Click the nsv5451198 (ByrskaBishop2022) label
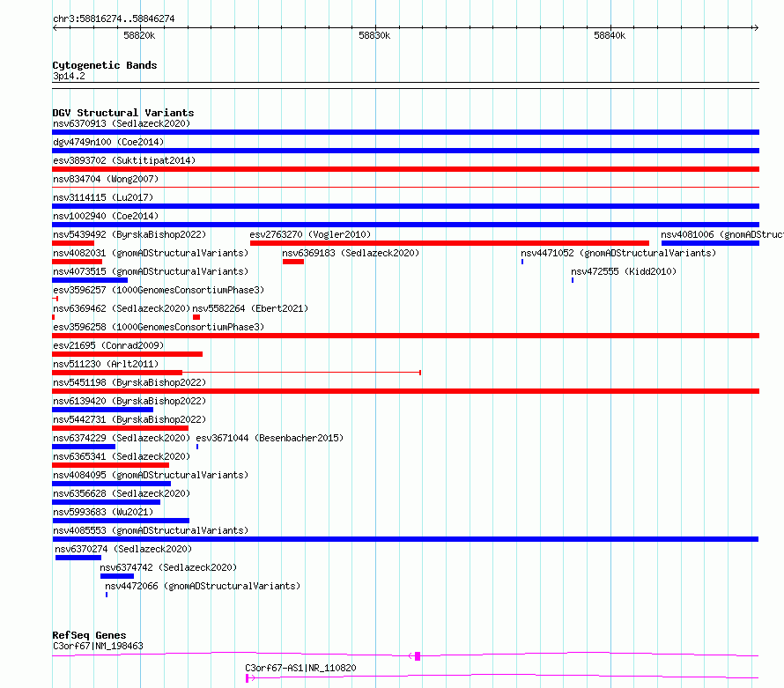Screen dimensions: 784x688 click(x=129, y=382)
